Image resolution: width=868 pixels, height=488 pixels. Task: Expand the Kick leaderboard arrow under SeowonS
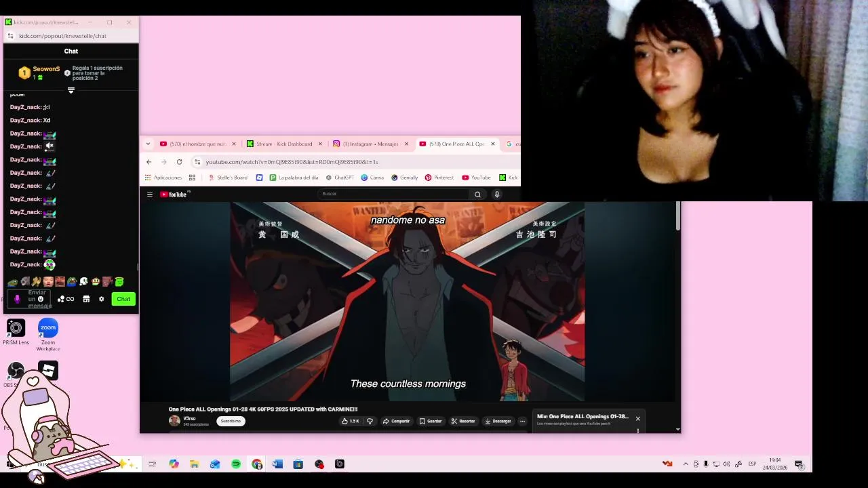click(x=71, y=90)
